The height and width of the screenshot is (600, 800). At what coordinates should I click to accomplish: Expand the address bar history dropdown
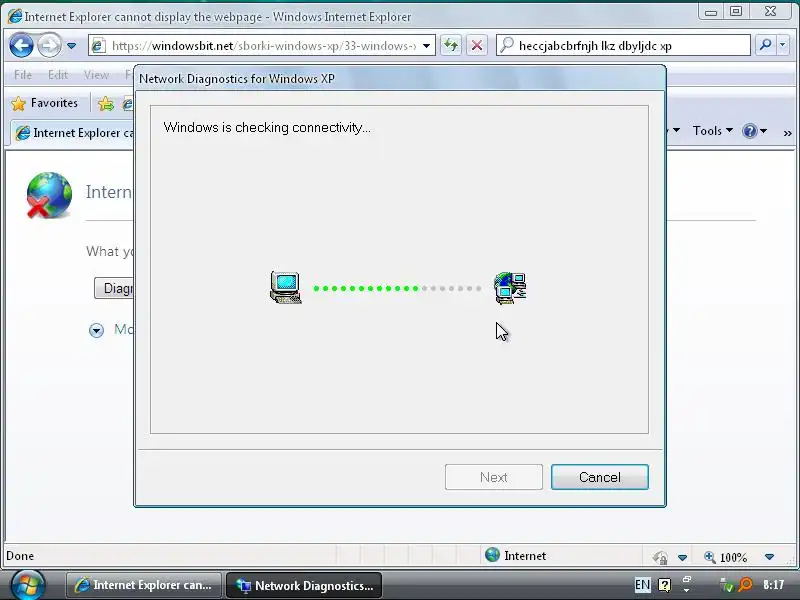pos(427,46)
